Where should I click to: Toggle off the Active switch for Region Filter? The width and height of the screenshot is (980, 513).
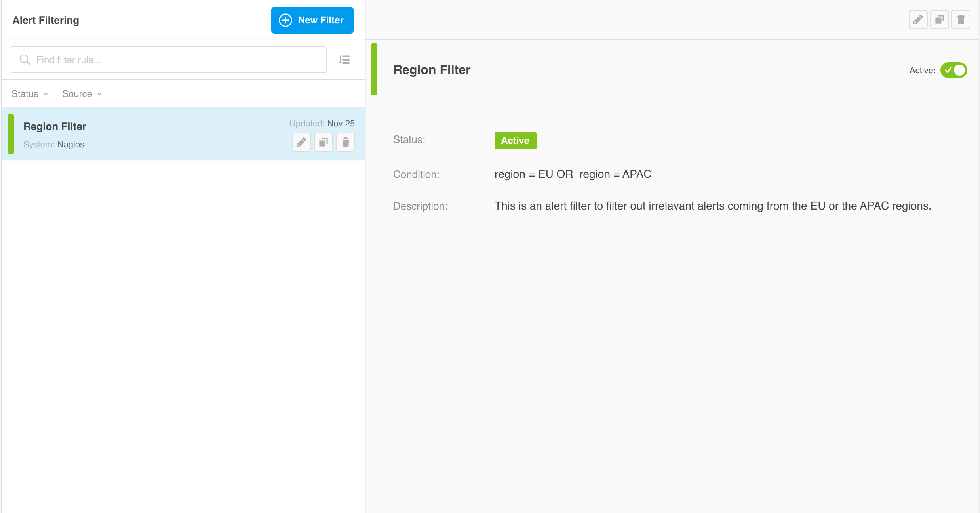click(953, 70)
